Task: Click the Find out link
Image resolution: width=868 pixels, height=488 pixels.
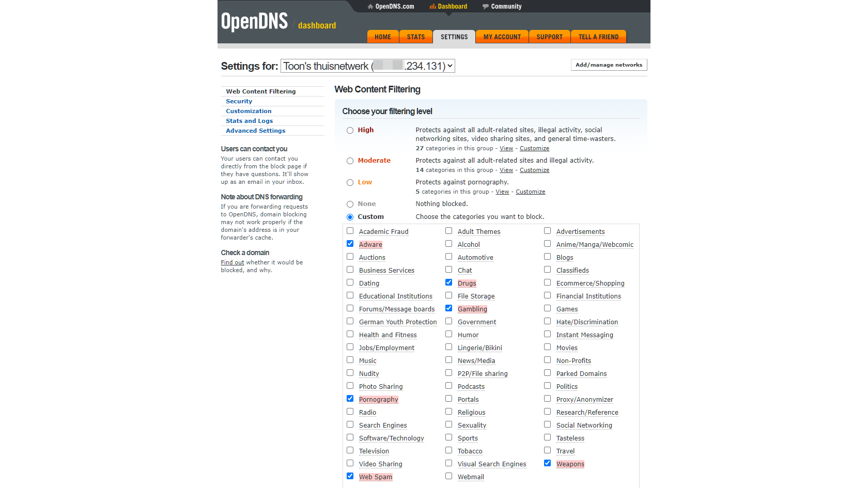Action: 233,262
